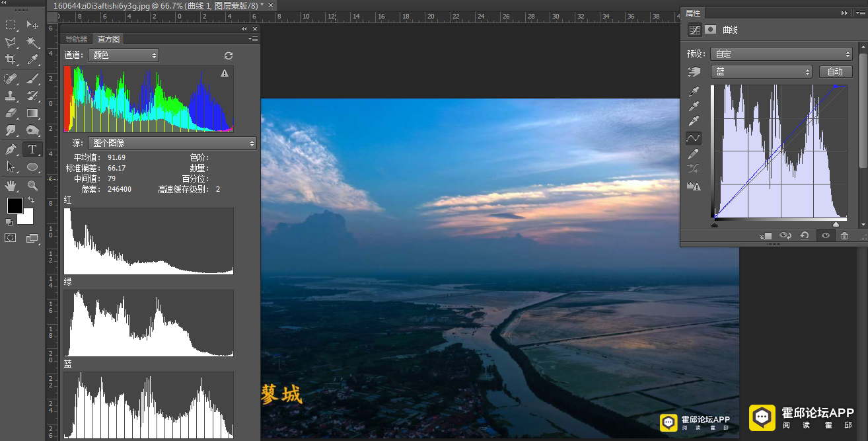Viewport: 868px width, 441px height.
Task: Select the gray point eyedropper
Action: (694, 106)
